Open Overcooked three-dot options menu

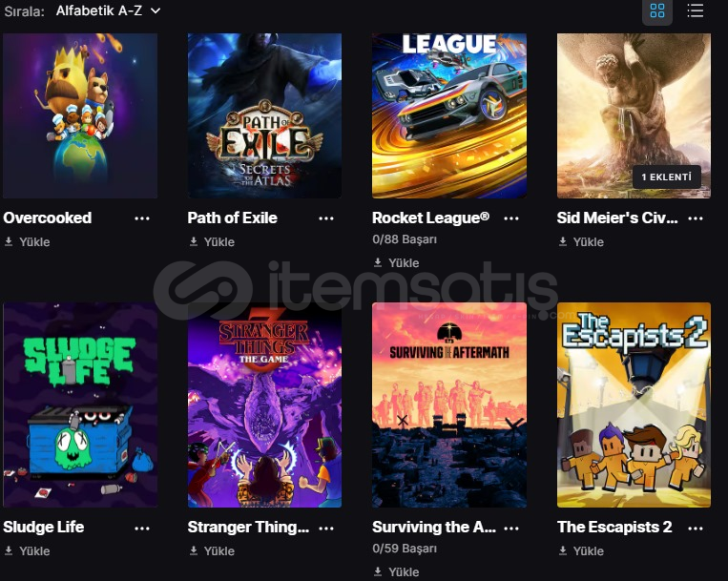(x=142, y=218)
